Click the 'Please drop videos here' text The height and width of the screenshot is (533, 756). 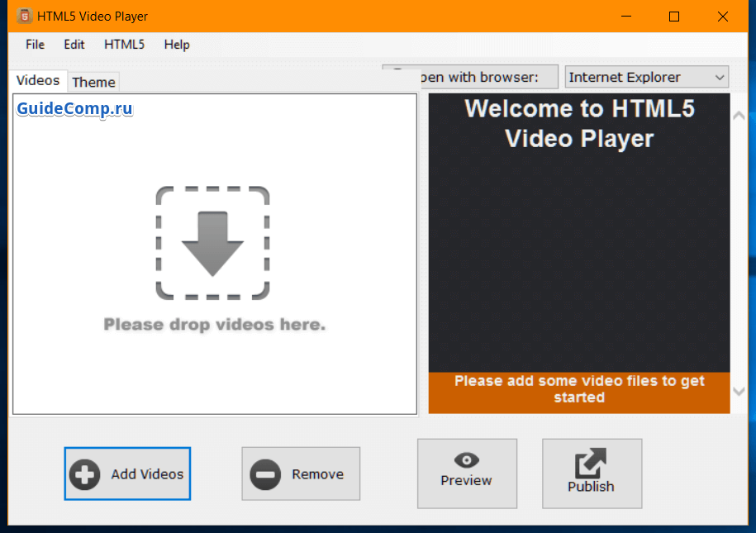(x=215, y=325)
